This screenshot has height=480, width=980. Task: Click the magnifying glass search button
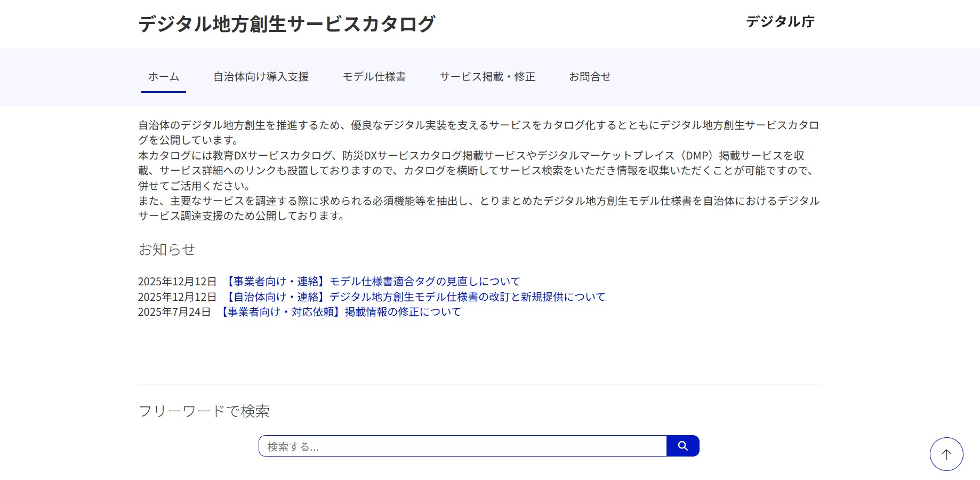point(682,446)
